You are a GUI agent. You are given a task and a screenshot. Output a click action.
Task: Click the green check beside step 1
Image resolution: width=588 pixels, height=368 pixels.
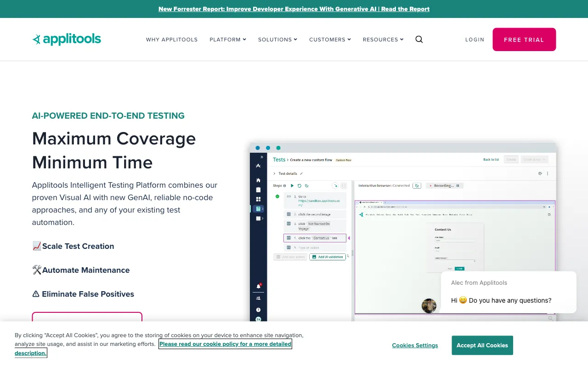point(277,196)
